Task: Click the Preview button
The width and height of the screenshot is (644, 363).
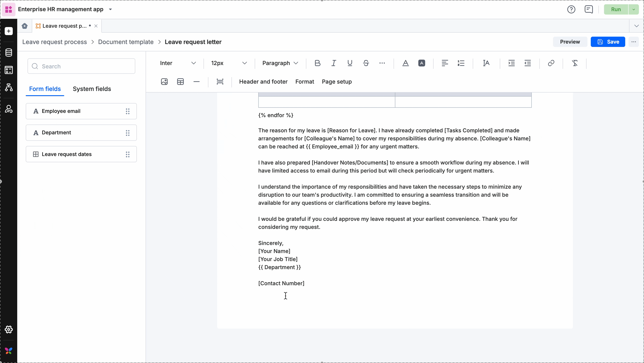Action: 570,42
